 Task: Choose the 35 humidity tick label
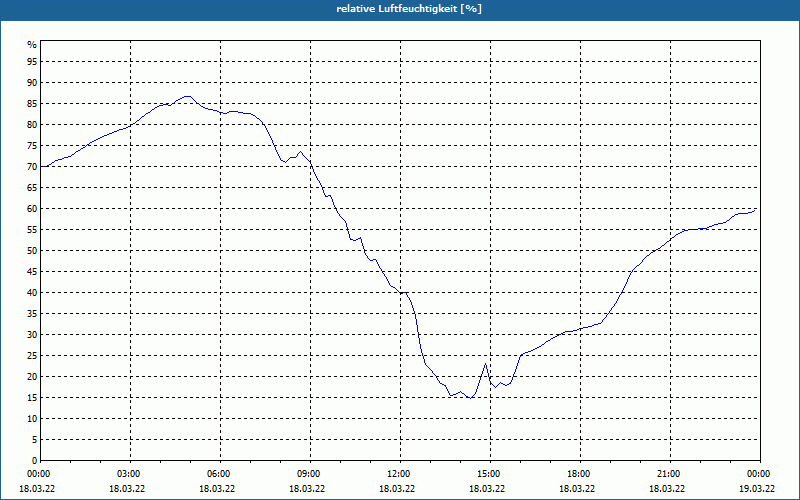pos(32,314)
